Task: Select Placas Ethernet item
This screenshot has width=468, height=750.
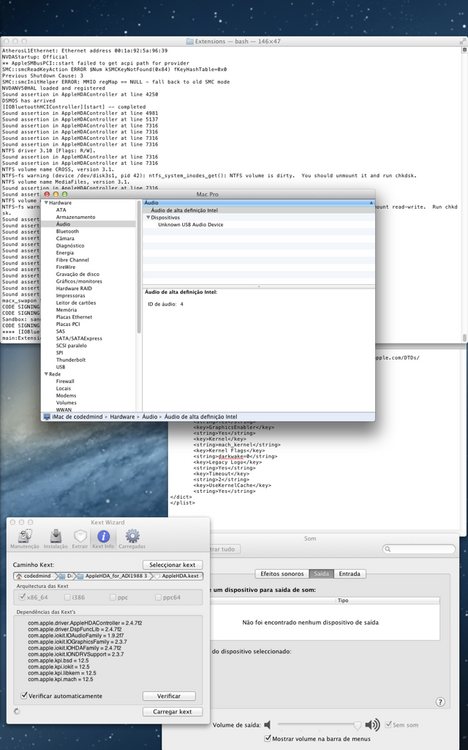Action: pyautogui.click(x=74, y=317)
